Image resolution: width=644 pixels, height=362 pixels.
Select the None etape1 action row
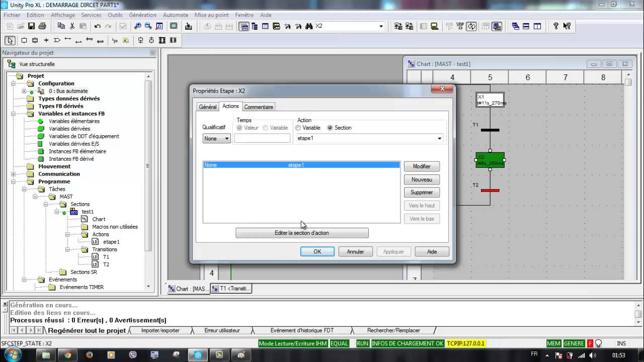pos(301,165)
